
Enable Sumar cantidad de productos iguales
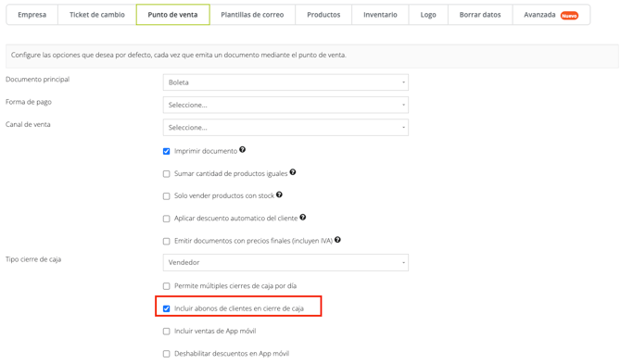166,174
